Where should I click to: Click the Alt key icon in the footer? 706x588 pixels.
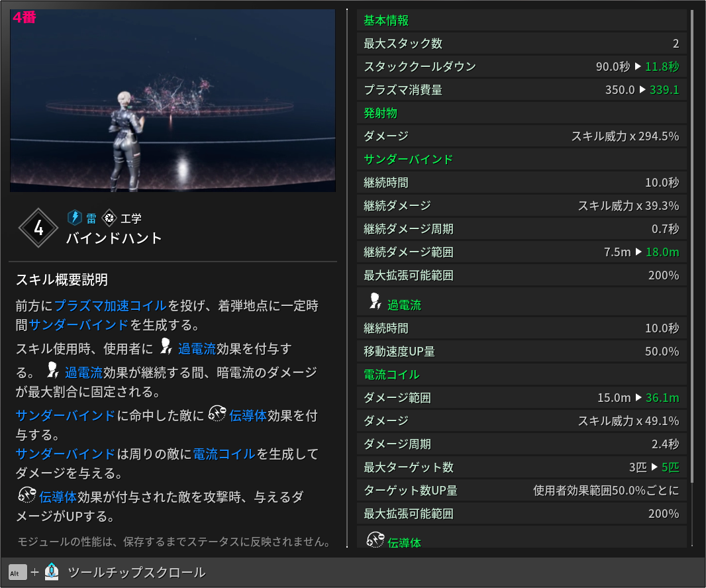point(18,573)
